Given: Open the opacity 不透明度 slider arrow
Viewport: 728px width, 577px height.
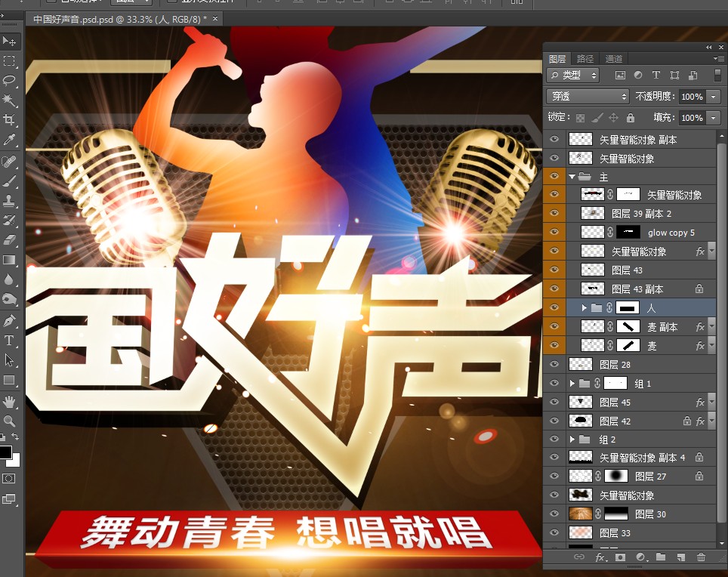Looking at the screenshot, I should pyautogui.click(x=714, y=97).
